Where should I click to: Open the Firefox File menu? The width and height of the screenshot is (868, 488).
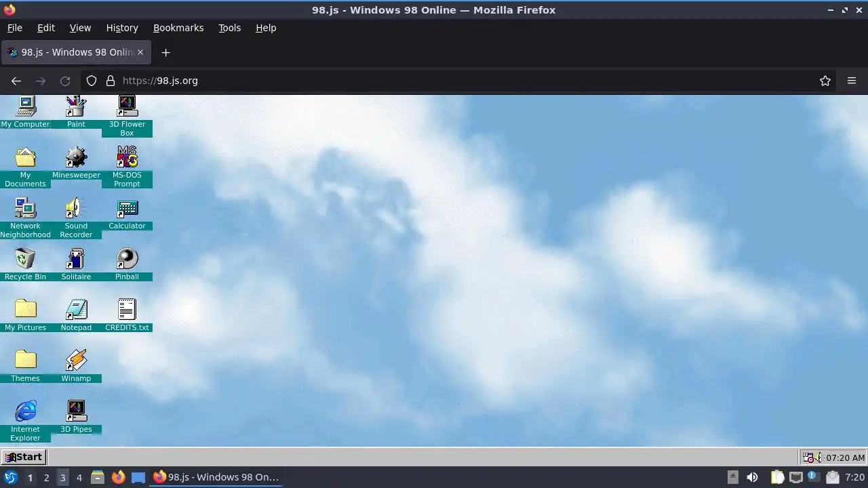(x=14, y=28)
